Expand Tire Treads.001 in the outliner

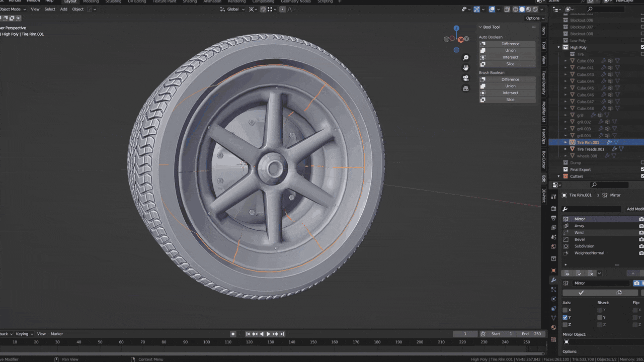click(565, 149)
